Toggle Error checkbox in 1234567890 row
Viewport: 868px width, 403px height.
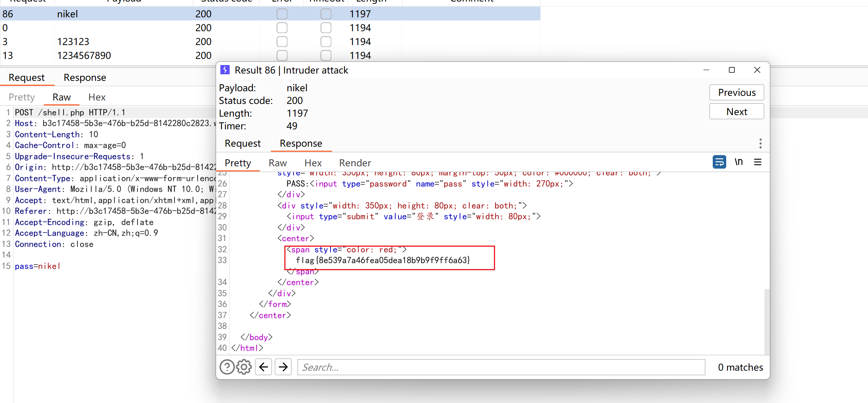tap(282, 55)
